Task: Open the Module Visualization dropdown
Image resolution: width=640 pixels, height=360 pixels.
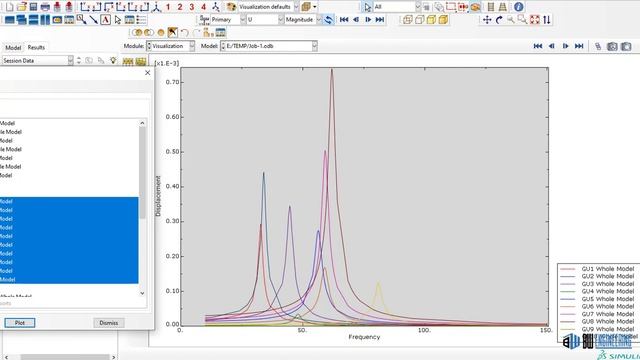Action: [191, 46]
